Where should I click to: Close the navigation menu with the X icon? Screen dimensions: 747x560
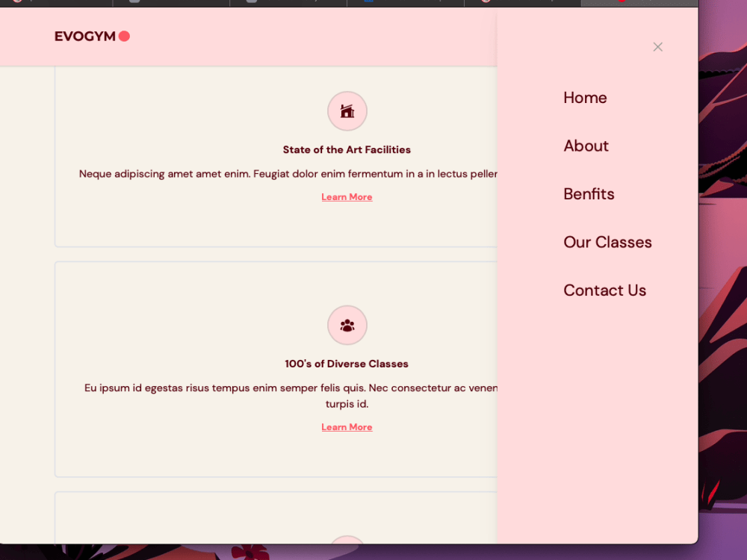click(x=657, y=46)
